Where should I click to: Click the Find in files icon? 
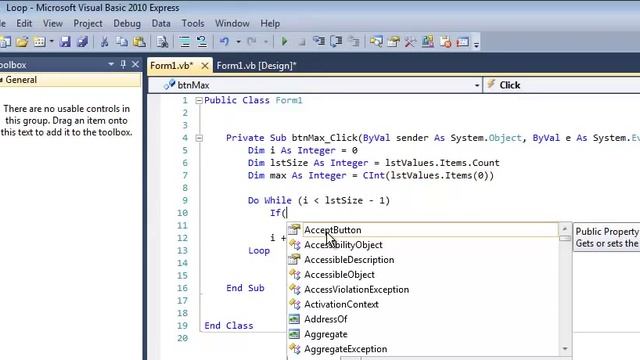(x=162, y=42)
